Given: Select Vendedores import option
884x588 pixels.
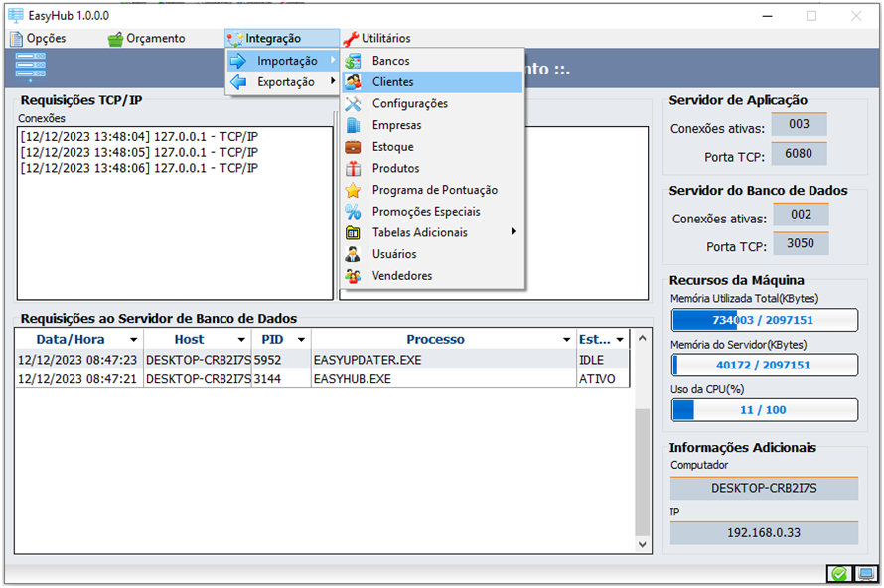Looking at the screenshot, I should [x=402, y=276].
